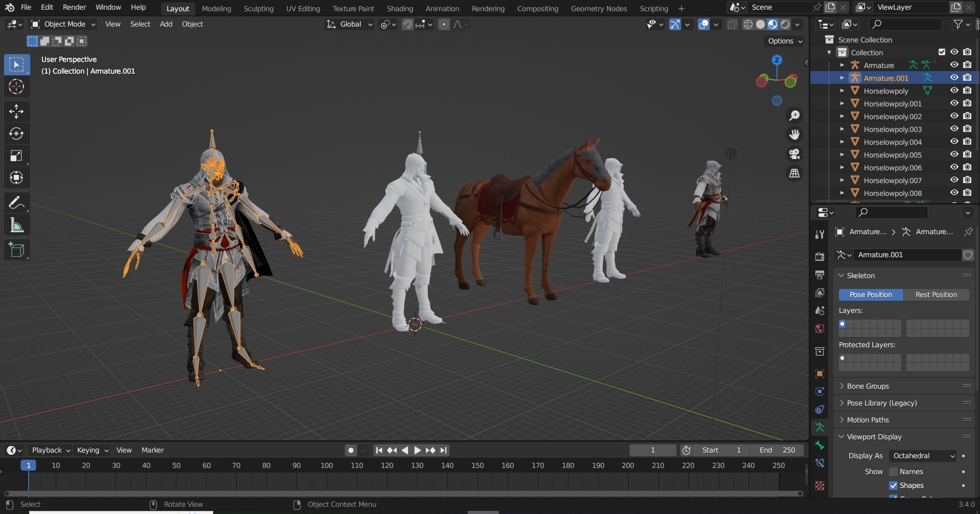Viewport: 980px width, 514px height.
Task: Uncheck Collection exclude checkbox
Action: [942, 52]
